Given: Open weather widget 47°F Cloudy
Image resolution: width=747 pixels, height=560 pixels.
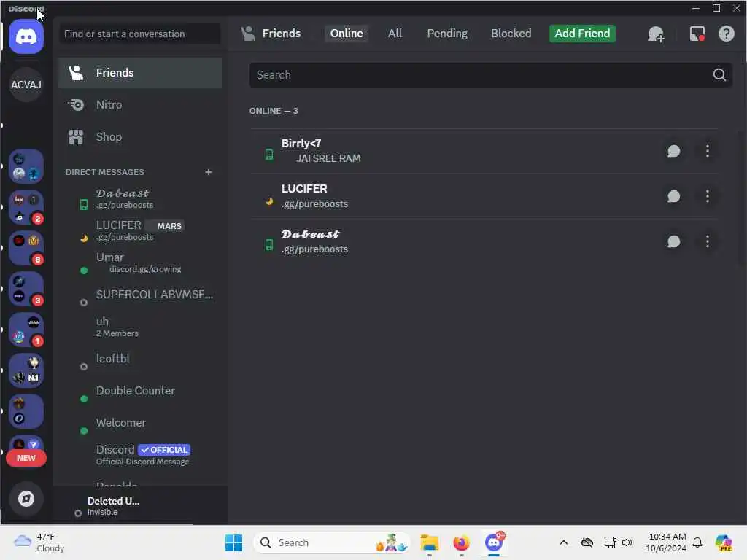Looking at the screenshot, I should point(39,542).
